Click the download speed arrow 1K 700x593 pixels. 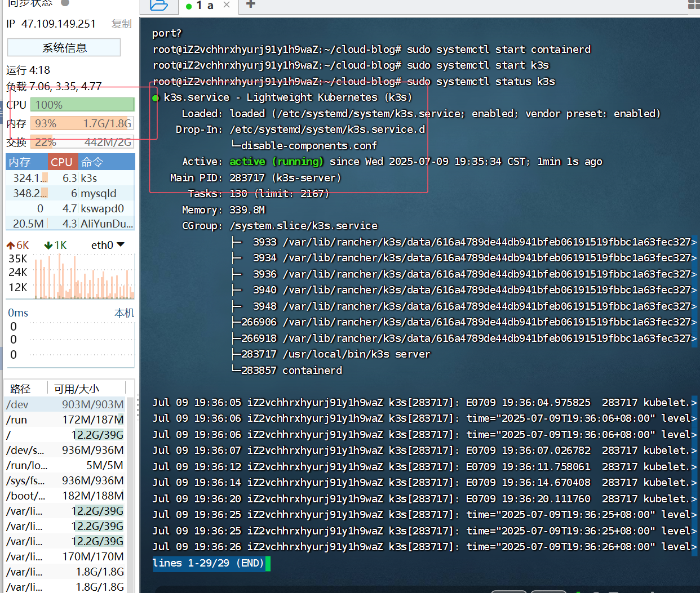coord(55,245)
